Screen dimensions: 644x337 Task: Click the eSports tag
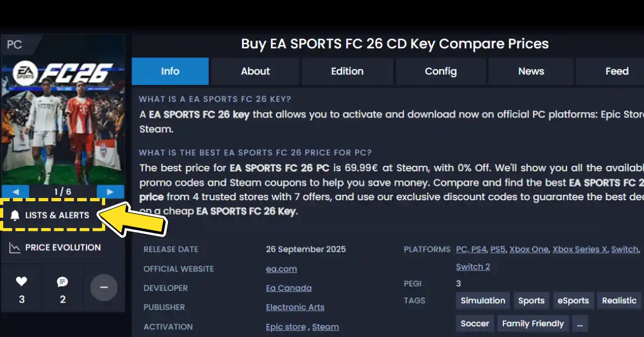573,301
